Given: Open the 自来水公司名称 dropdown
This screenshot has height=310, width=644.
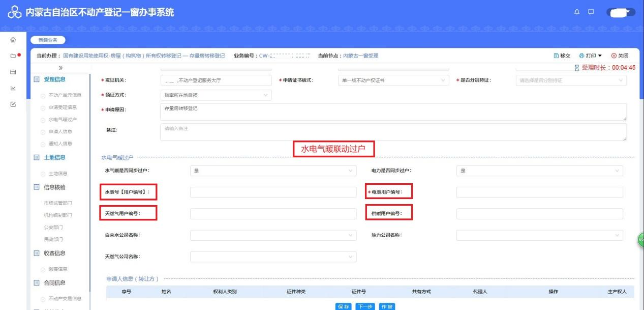Looking at the screenshot, I should [273, 236].
